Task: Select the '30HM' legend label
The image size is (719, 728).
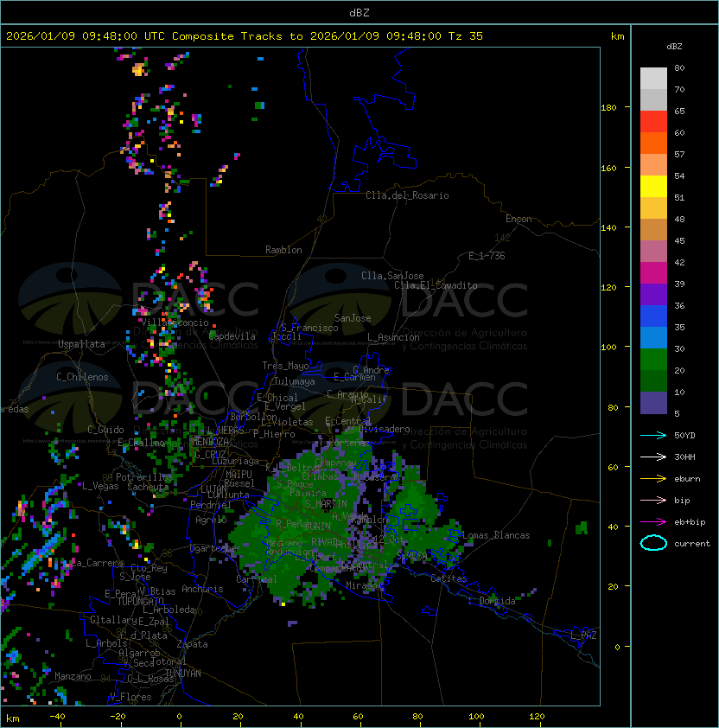Action: [x=684, y=457]
